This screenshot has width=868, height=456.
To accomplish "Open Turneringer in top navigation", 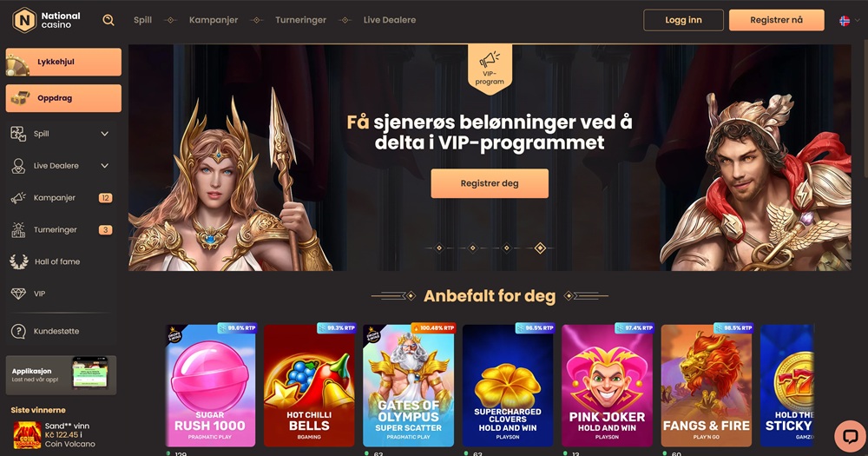I will point(300,20).
